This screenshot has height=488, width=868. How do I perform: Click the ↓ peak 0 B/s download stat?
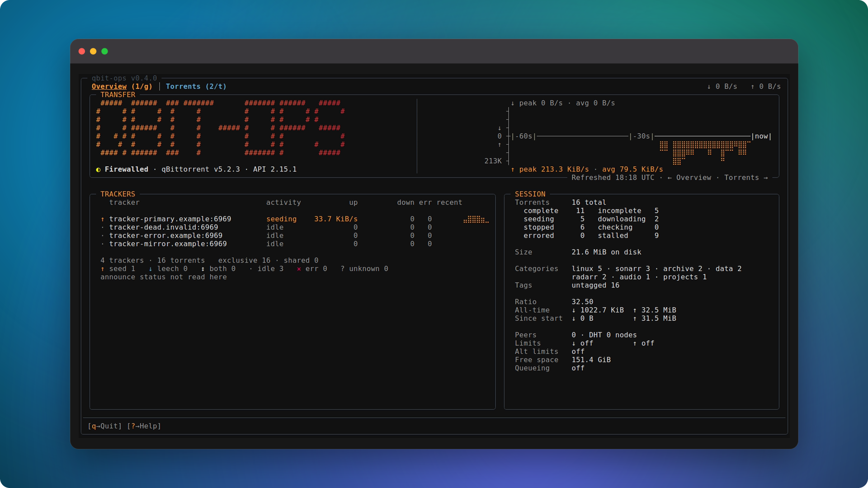[x=537, y=103]
